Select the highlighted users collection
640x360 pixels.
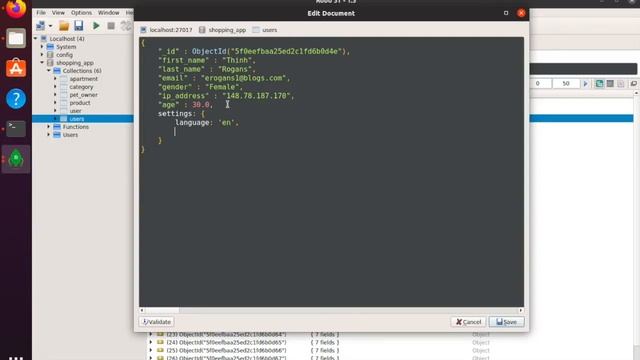(77, 119)
